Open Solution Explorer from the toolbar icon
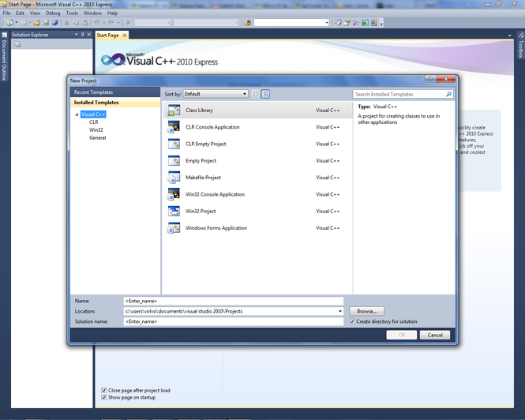This screenshot has width=525, height=420. coord(338,23)
